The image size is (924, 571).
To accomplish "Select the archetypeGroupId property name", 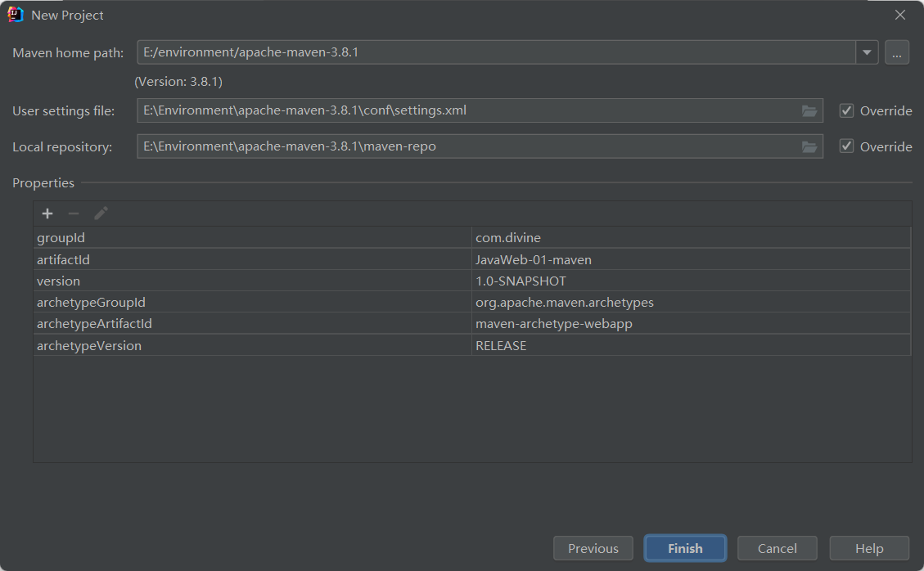I will click(x=91, y=303).
